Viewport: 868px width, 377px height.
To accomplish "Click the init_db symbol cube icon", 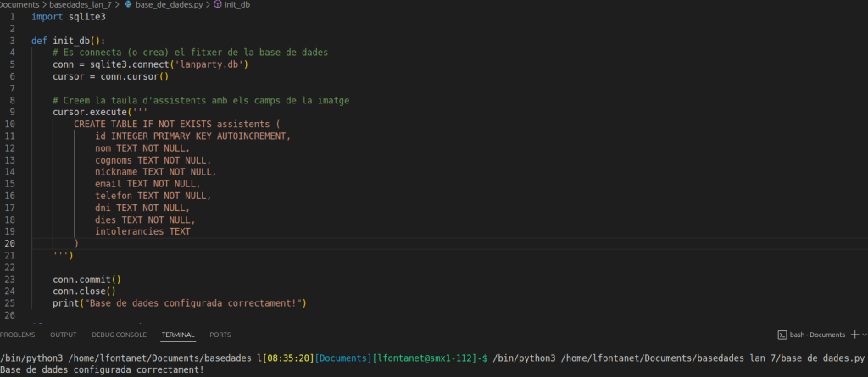I will click(218, 5).
